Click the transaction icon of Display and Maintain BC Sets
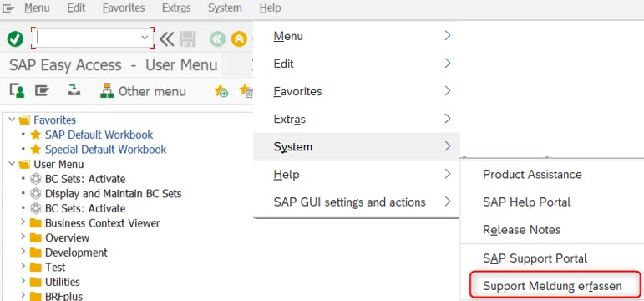Viewport: 644px width, 301px height. [x=36, y=194]
